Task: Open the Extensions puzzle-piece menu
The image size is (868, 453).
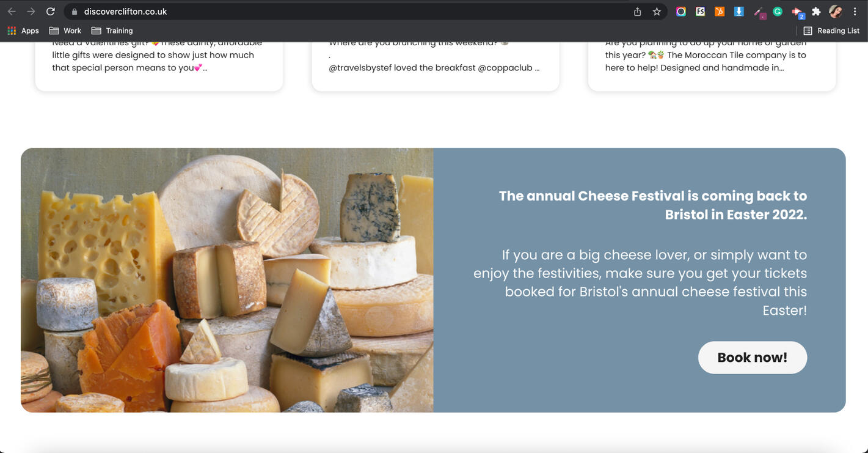Action: click(x=816, y=12)
